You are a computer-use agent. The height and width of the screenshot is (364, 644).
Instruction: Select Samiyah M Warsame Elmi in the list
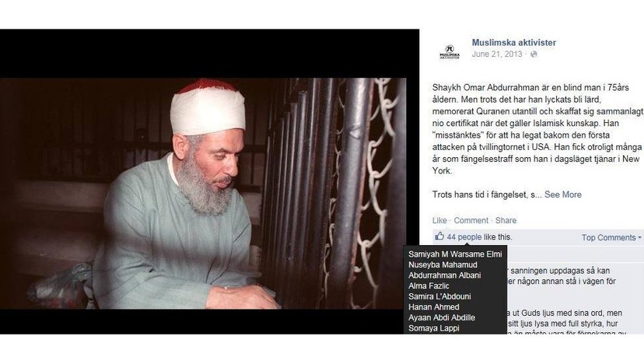click(x=455, y=254)
